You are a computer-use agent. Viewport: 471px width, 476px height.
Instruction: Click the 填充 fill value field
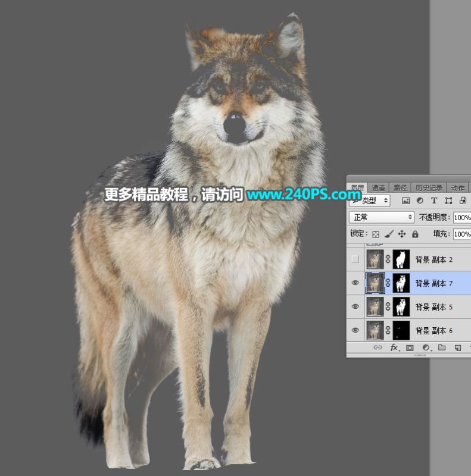click(x=462, y=234)
